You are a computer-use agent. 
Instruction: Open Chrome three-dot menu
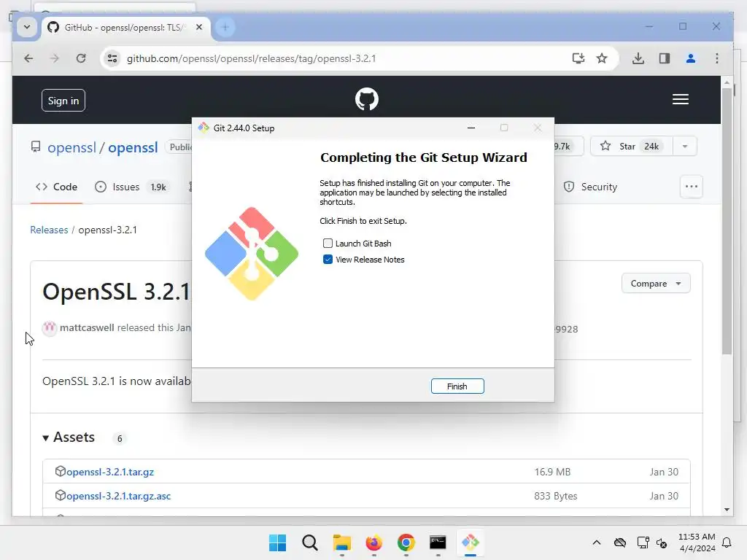pyautogui.click(x=717, y=58)
